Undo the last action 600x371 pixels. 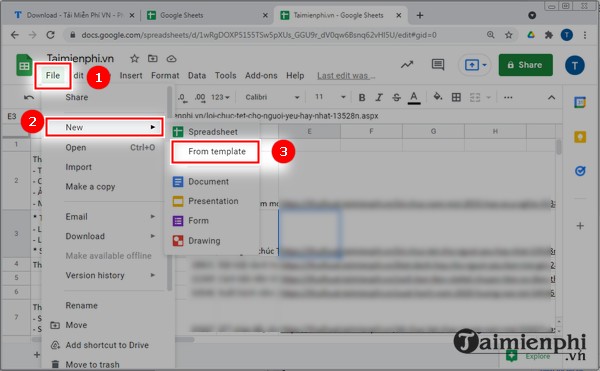(29, 97)
